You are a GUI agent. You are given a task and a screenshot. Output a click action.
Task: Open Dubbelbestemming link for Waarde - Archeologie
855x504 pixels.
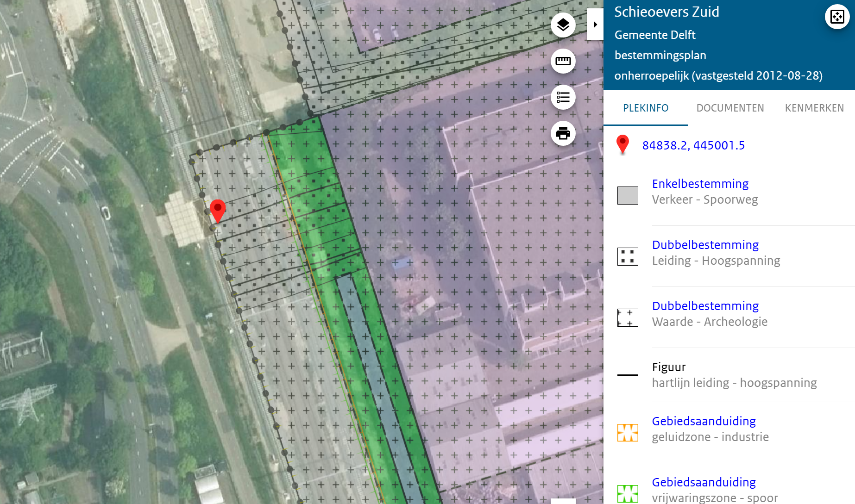tap(705, 306)
